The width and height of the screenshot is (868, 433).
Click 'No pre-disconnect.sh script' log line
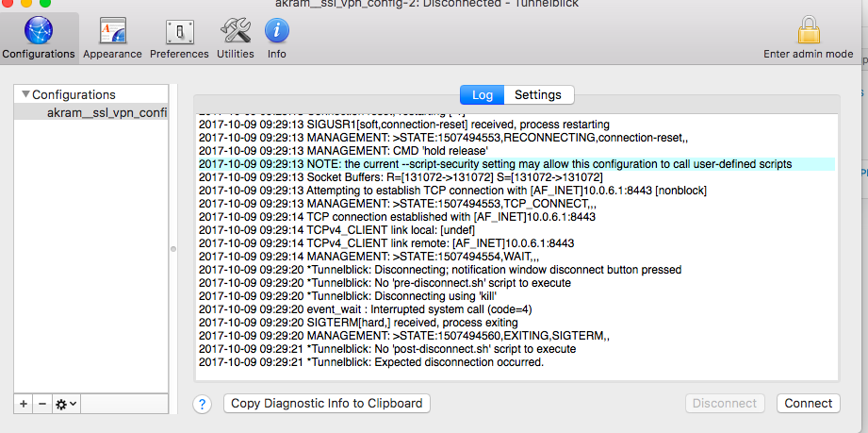385,283
